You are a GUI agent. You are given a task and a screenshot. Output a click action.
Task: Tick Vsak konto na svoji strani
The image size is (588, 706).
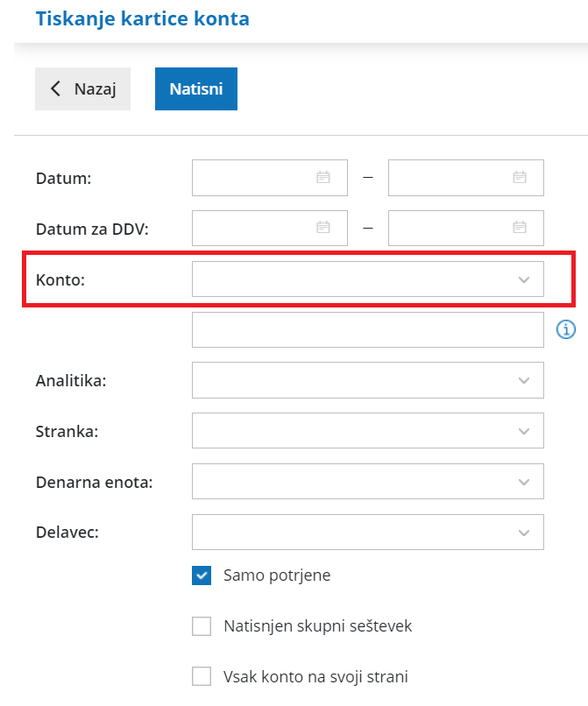point(202,676)
